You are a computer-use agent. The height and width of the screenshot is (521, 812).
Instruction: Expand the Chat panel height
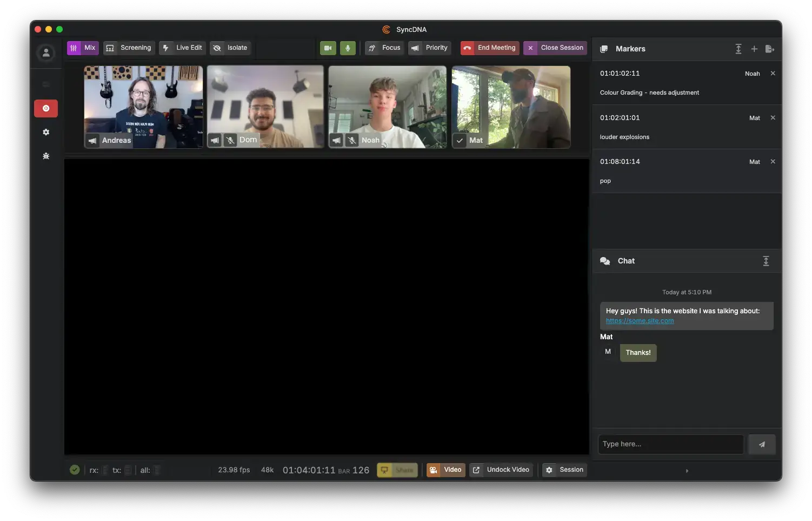(766, 261)
